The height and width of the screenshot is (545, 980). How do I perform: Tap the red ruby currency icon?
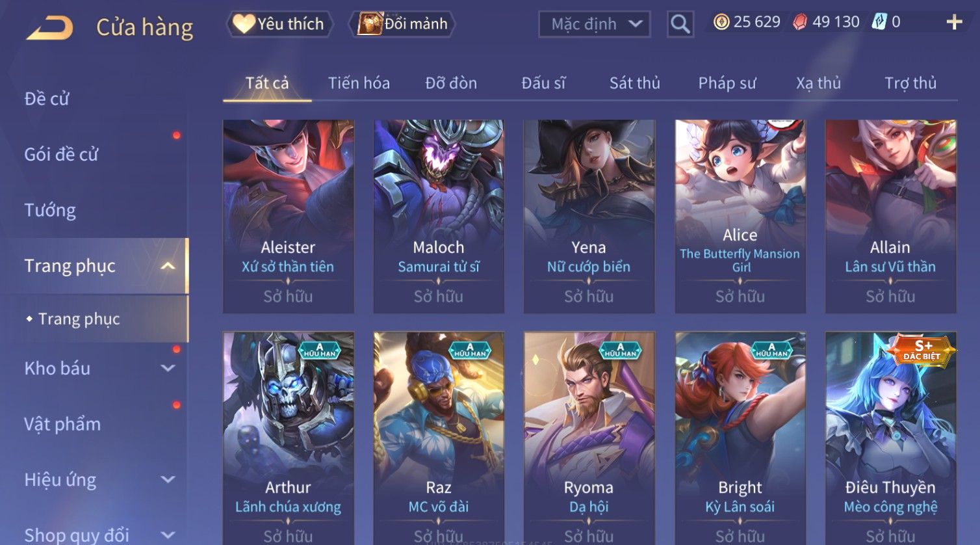click(800, 22)
